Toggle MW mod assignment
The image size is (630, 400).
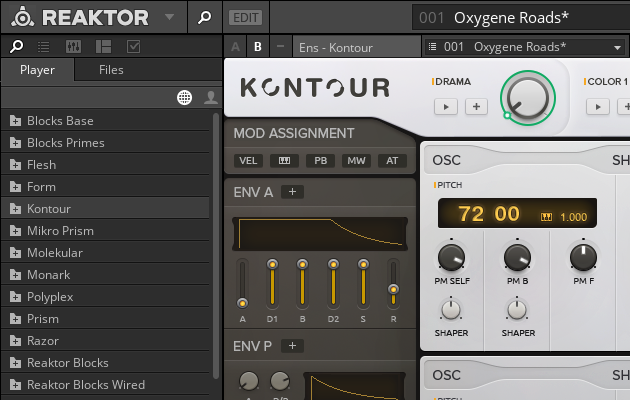click(x=356, y=161)
